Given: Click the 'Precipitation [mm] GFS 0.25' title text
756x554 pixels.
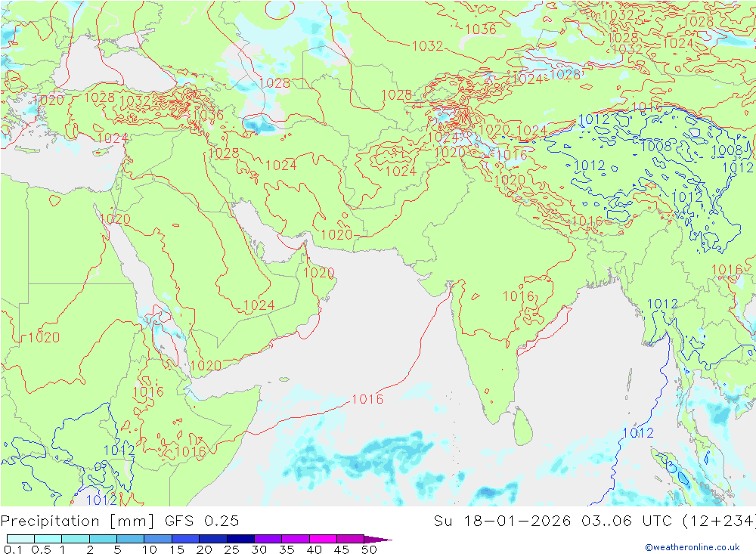Looking at the screenshot, I should click(x=119, y=522).
